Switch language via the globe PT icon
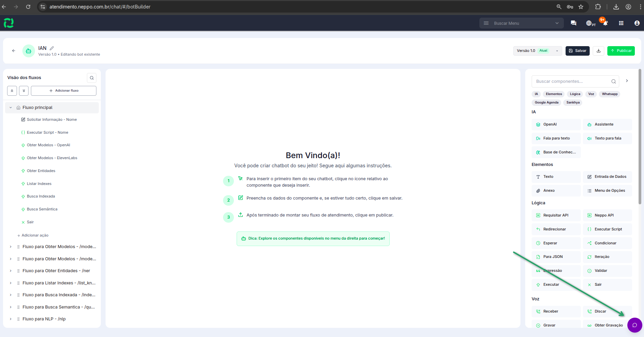Screen dimensions: 644x337 (590, 23)
